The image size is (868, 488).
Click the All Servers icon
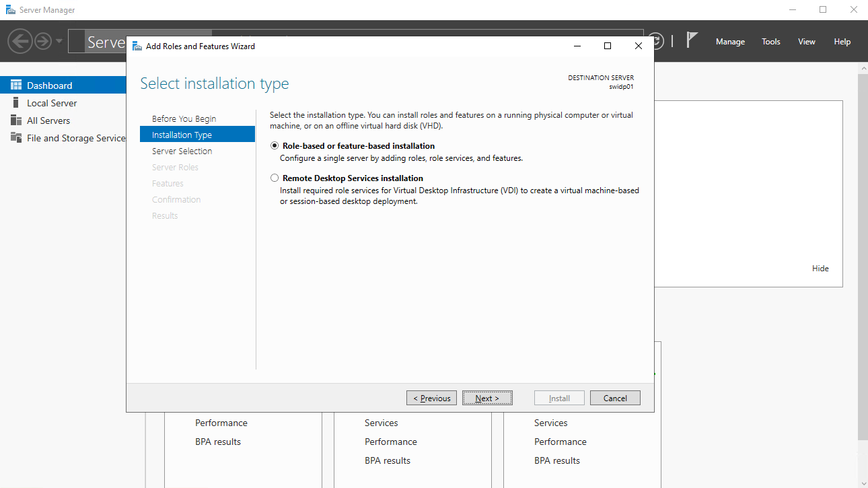coord(16,120)
